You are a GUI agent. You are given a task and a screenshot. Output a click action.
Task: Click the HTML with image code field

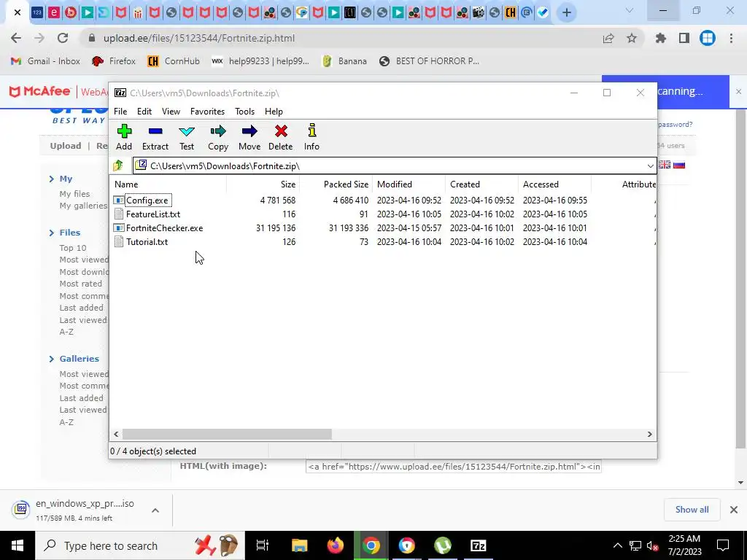pos(453,467)
